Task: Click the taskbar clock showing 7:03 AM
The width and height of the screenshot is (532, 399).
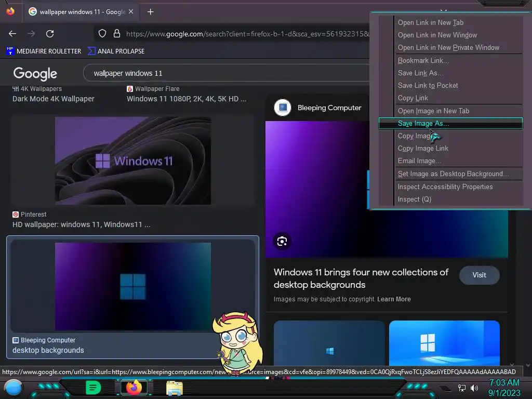Action: coord(504,388)
